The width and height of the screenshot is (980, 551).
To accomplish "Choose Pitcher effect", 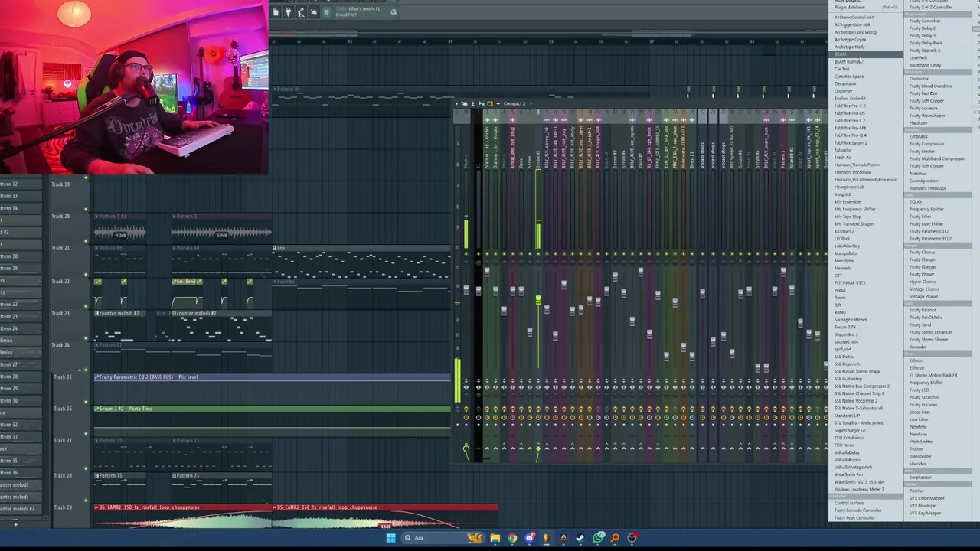I will click(916, 449).
